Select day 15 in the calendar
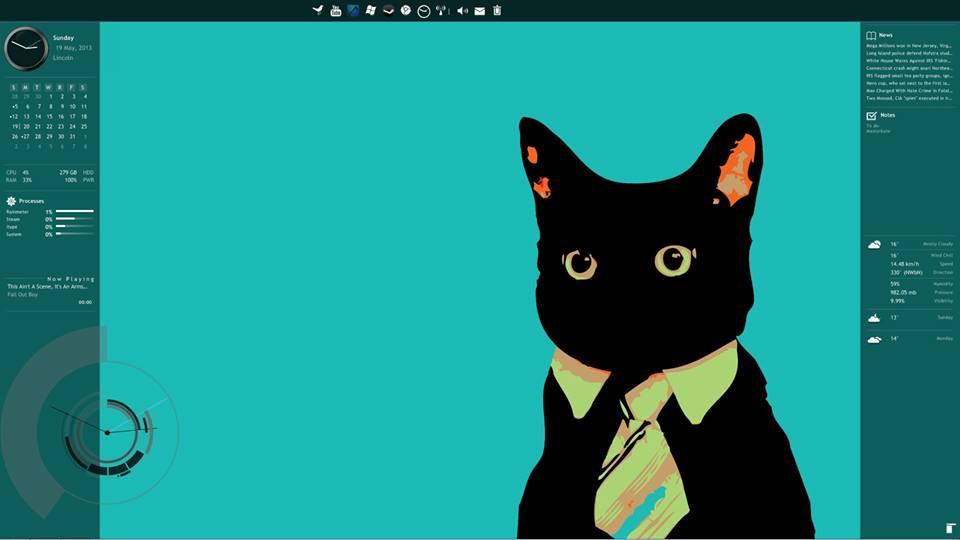Screen dimensions: 960x540 pyautogui.click(x=49, y=116)
